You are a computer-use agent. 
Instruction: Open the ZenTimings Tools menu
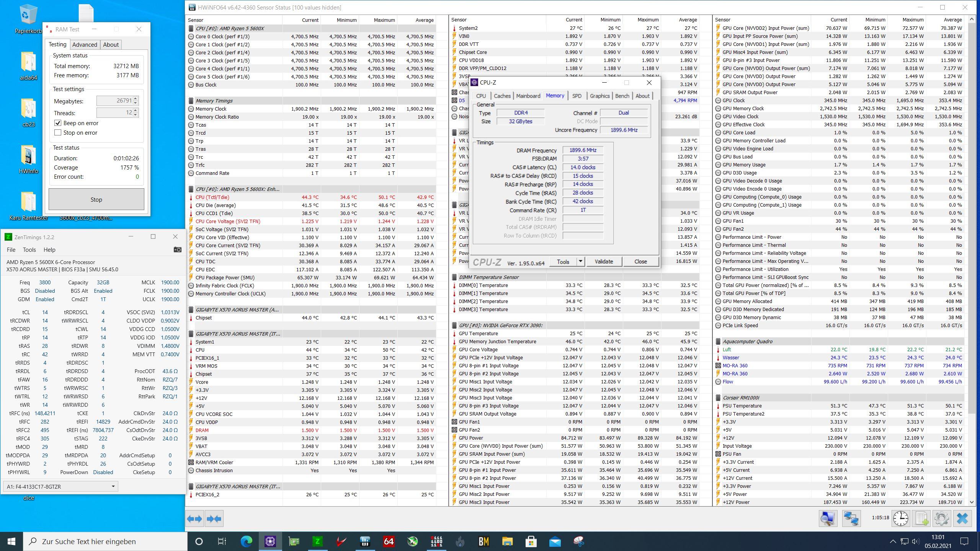[x=29, y=249]
